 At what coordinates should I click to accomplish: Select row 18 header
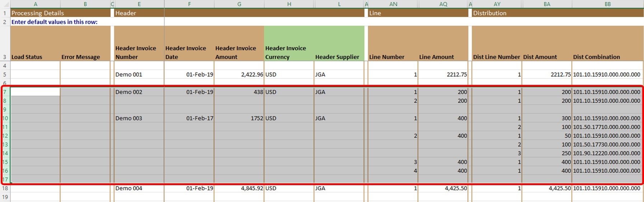point(5,188)
